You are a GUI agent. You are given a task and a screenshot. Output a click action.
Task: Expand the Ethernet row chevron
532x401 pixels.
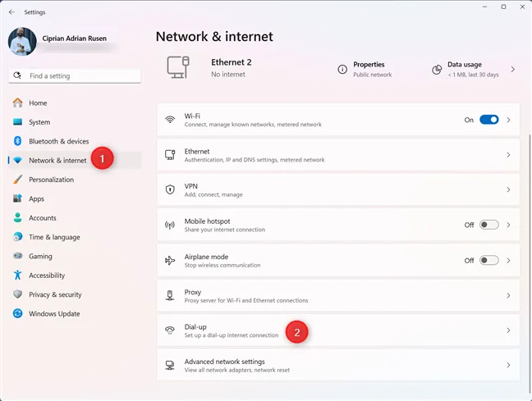(x=508, y=155)
